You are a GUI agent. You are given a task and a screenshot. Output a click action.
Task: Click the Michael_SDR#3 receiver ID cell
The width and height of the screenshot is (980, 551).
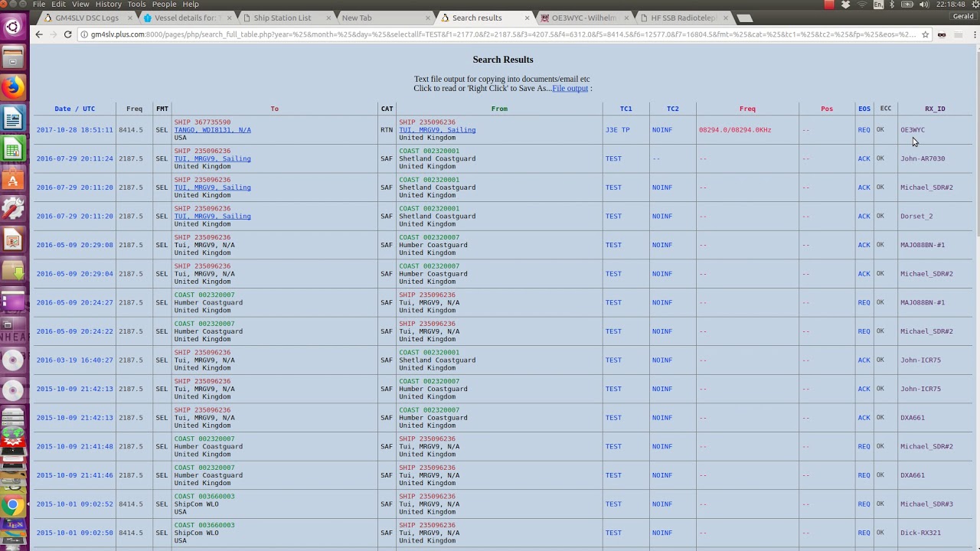[926, 504]
